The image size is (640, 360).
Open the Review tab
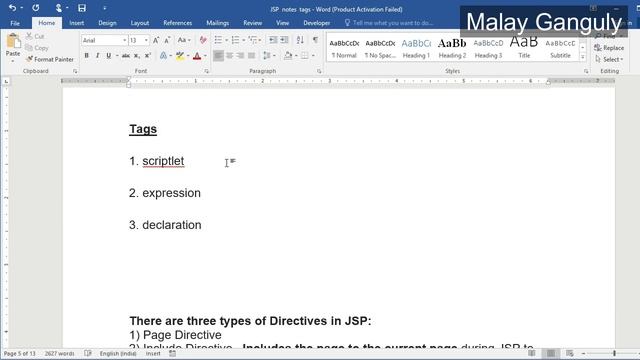coord(253,23)
